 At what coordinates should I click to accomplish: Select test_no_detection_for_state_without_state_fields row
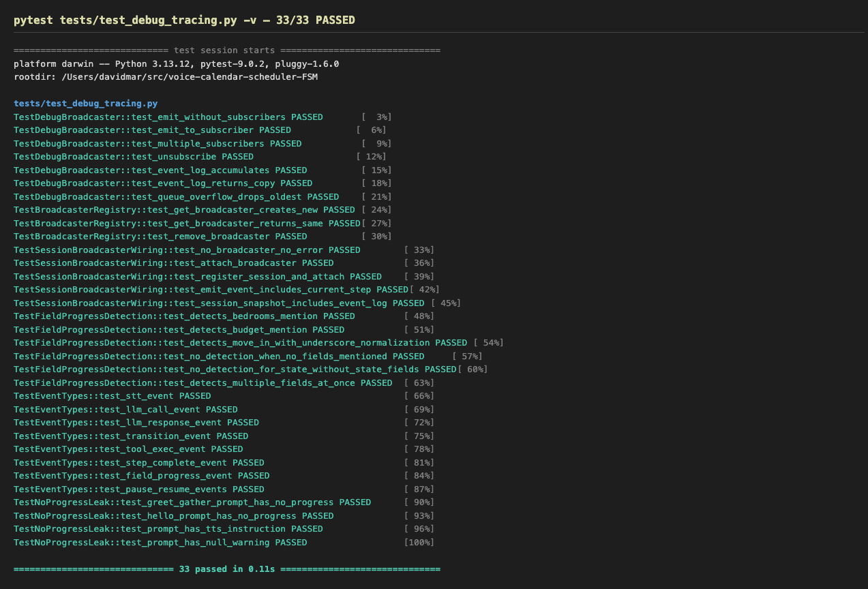(250, 369)
